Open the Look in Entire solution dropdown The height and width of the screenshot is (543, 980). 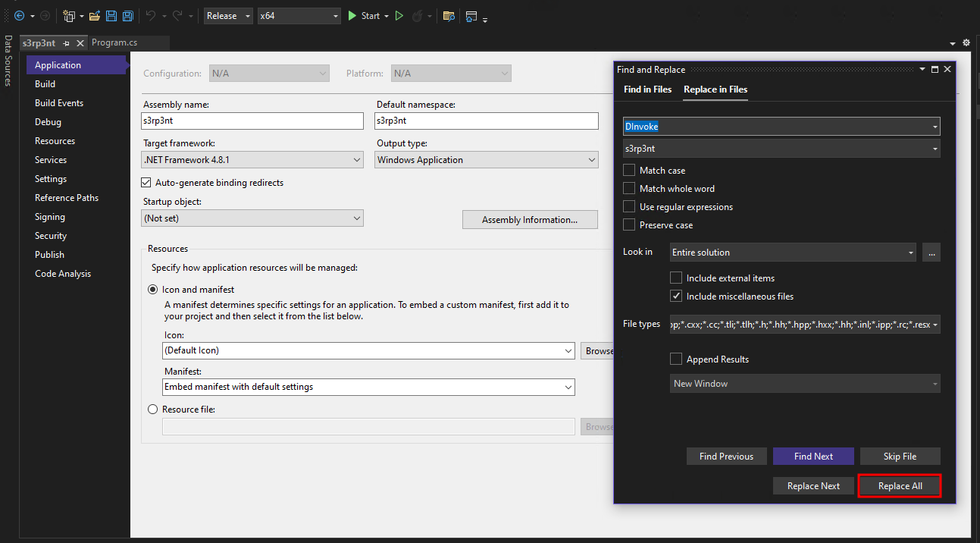793,253
